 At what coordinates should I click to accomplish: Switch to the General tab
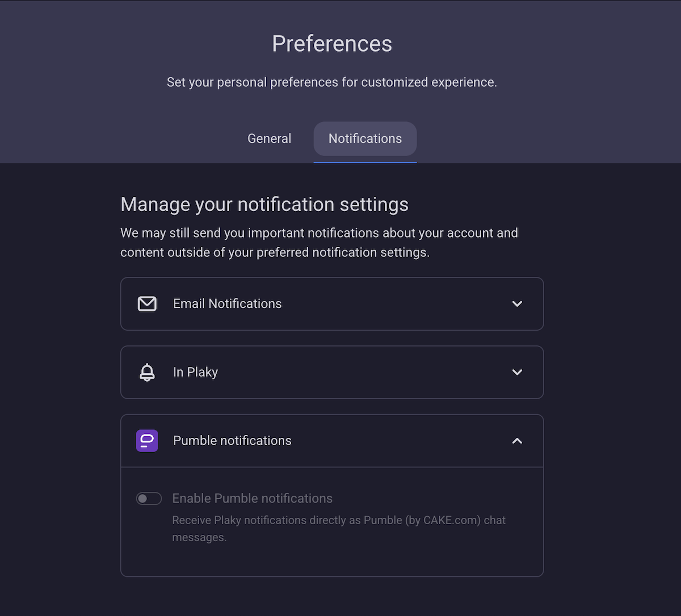[269, 138]
